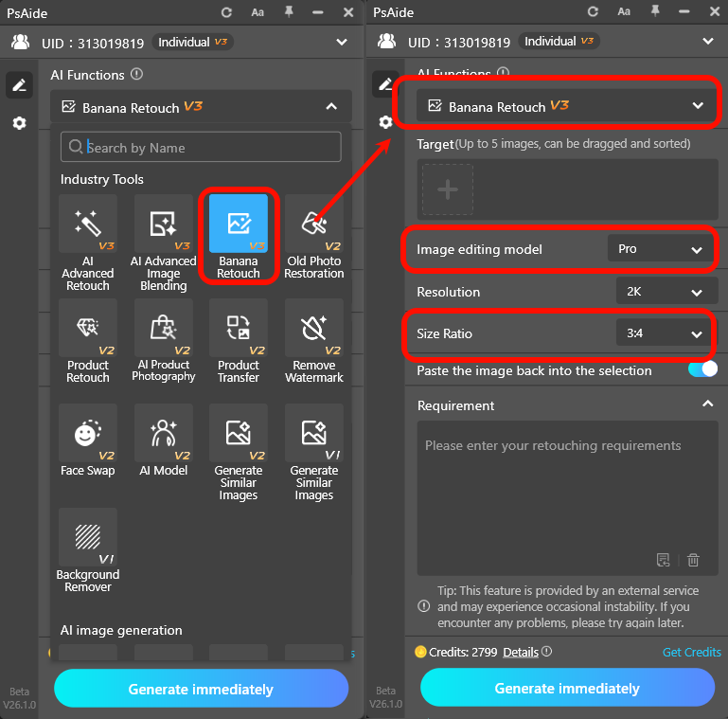This screenshot has width=728, height=719.
Task: Click refresh icon in left PsAide panel
Action: pos(226,12)
